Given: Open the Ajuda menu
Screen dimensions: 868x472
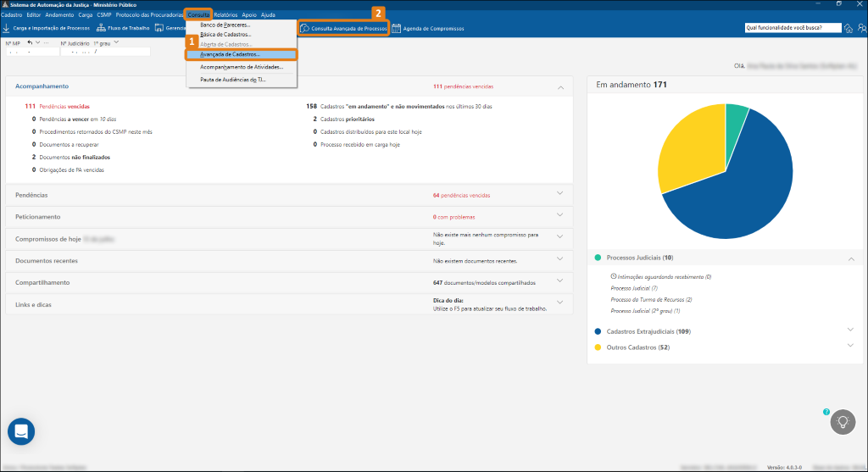Looking at the screenshot, I should [x=268, y=15].
